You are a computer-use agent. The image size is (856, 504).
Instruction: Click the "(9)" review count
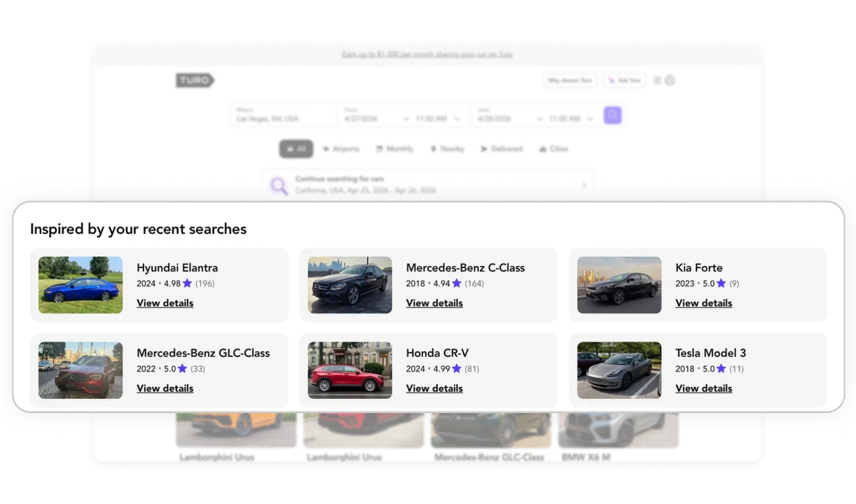click(734, 283)
